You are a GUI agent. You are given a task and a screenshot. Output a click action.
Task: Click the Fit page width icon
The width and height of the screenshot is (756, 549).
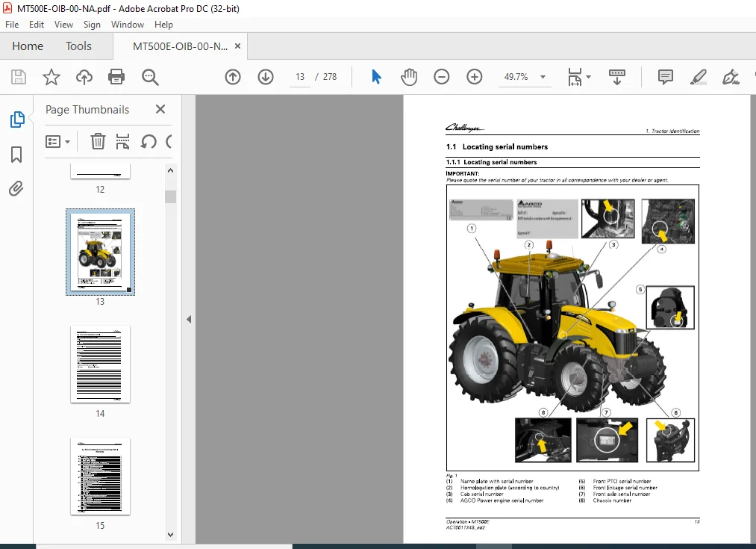pyautogui.click(x=575, y=77)
